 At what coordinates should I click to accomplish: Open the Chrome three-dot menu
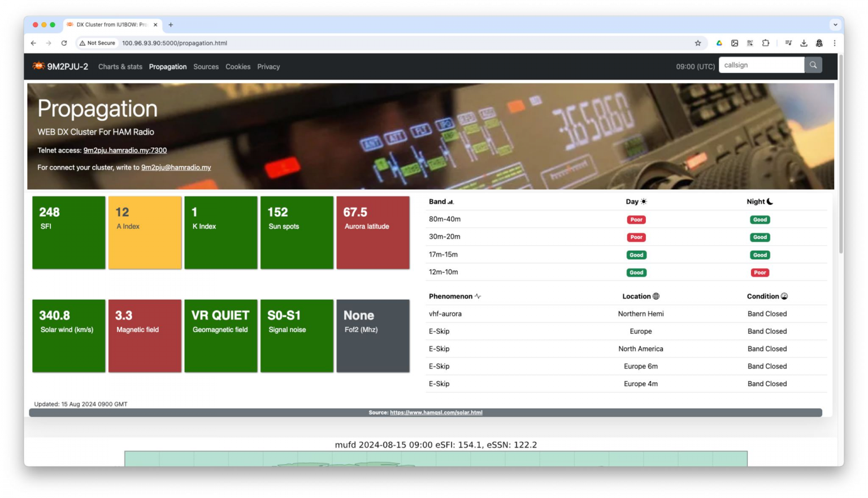click(835, 43)
